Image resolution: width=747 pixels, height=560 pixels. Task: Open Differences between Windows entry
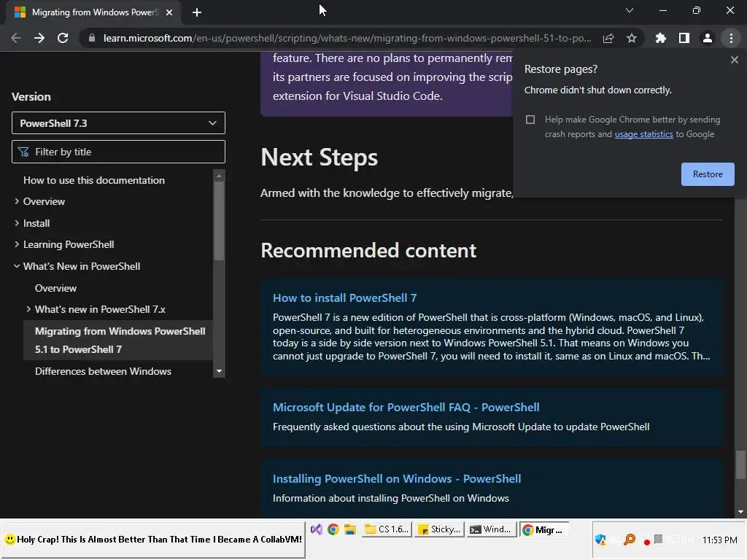[x=103, y=371]
